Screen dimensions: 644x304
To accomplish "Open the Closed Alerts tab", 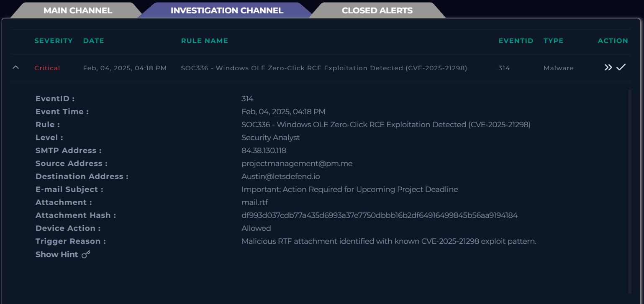I will point(377,10).
